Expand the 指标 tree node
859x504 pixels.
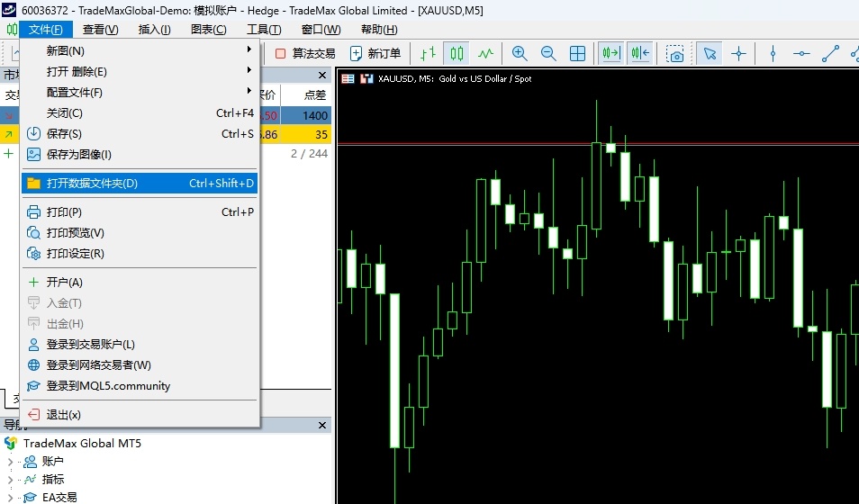[x=10, y=480]
